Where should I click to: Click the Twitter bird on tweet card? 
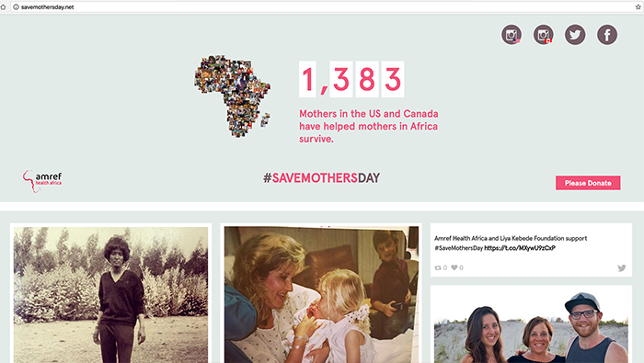(622, 267)
